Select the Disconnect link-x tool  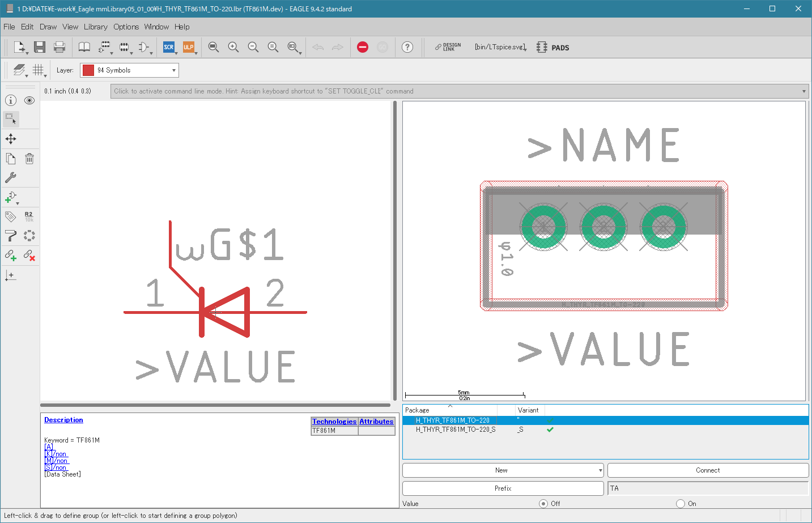click(29, 255)
